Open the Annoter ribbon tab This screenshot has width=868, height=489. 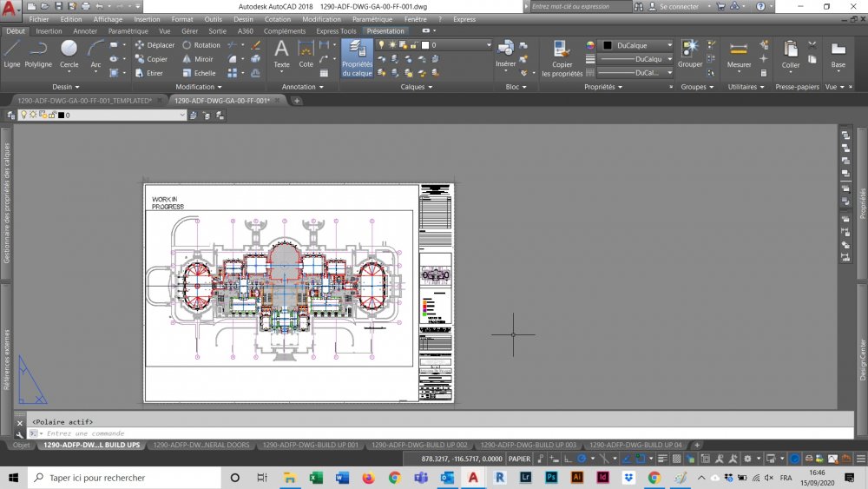[x=85, y=31]
